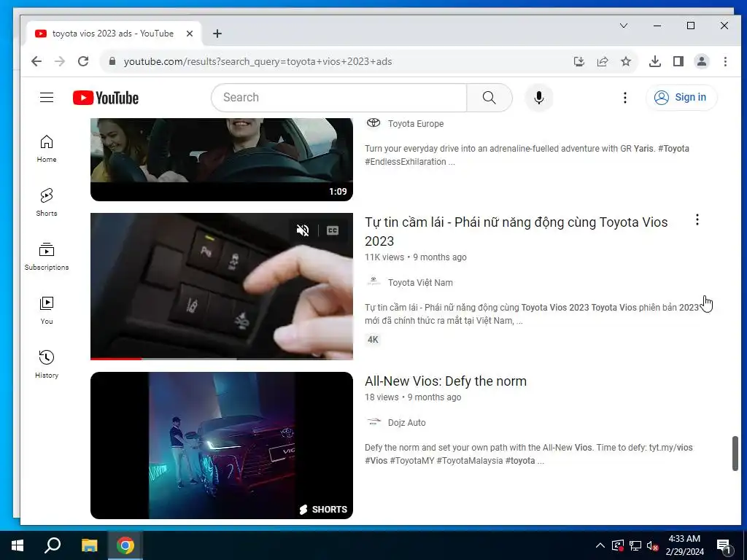Open YouTube settings three-dot menu
The width and height of the screenshot is (747, 560).
click(x=625, y=98)
